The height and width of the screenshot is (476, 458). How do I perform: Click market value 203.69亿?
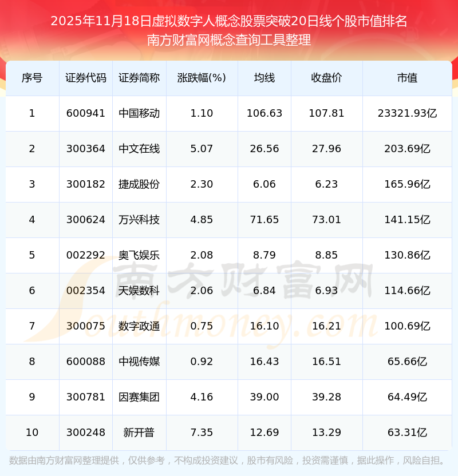(407, 149)
